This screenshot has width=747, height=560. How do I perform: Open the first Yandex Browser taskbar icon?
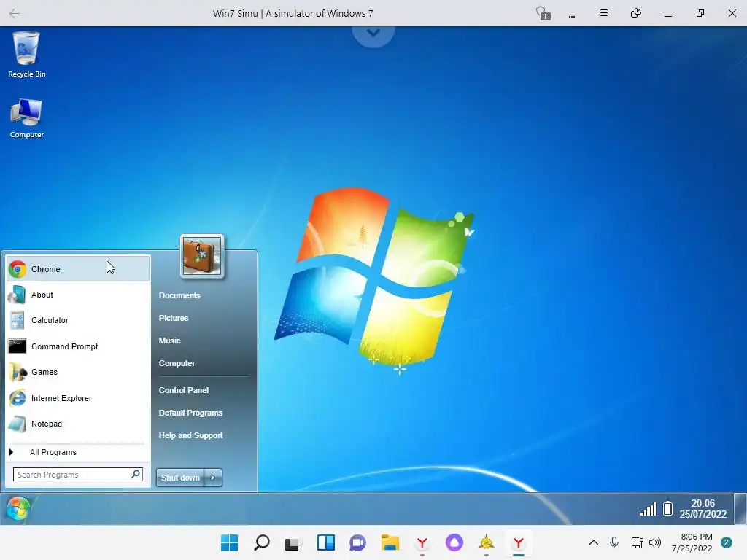point(422,542)
